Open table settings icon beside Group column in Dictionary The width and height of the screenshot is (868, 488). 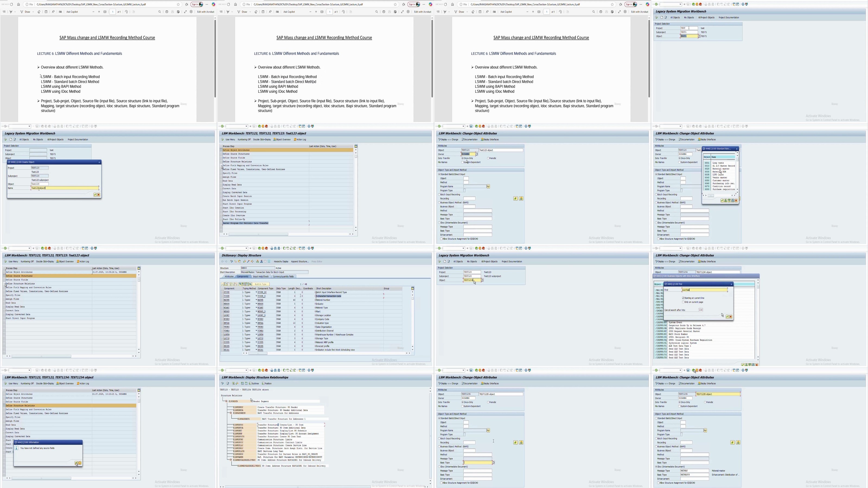click(x=412, y=288)
